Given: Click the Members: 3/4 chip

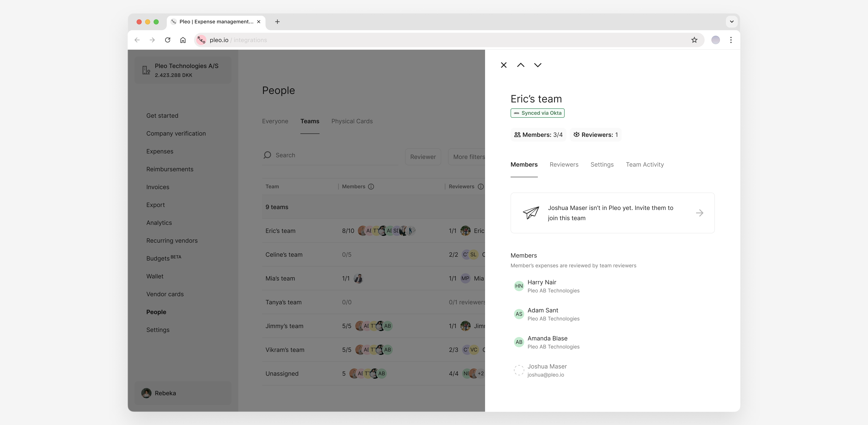Looking at the screenshot, I should tap(538, 135).
